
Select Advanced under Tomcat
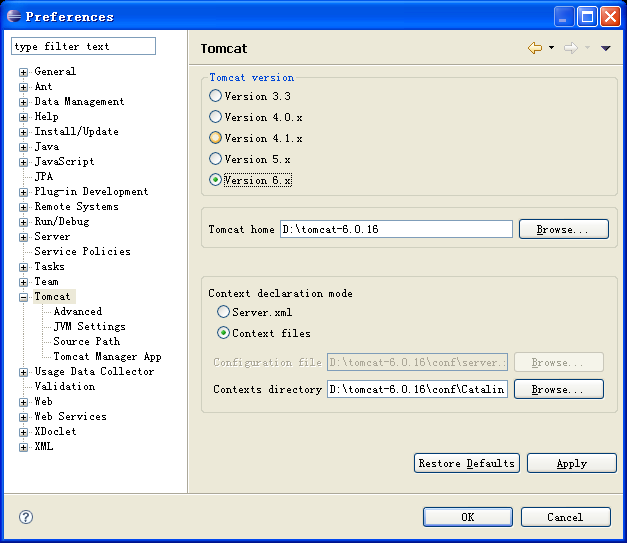(x=78, y=311)
